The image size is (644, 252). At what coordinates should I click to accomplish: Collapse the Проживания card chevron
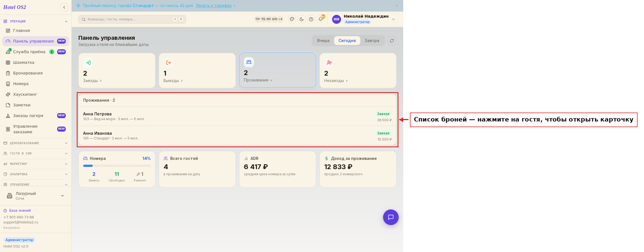(x=271, y=80)
